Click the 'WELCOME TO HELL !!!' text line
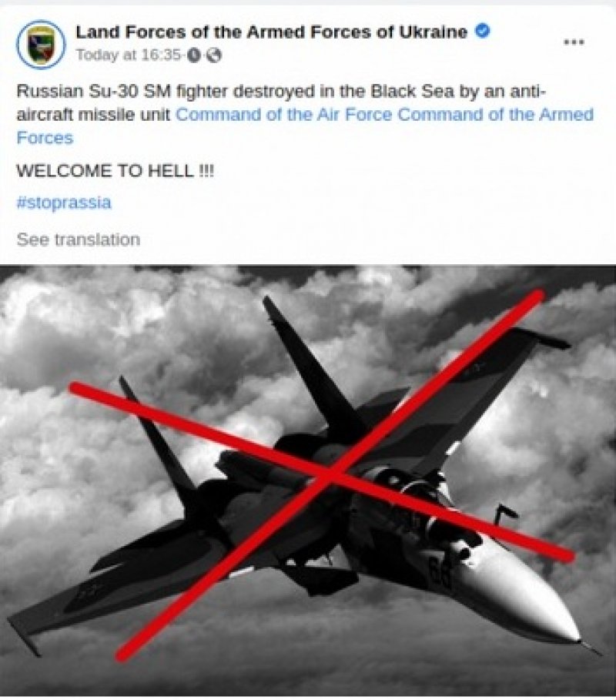 115,171
